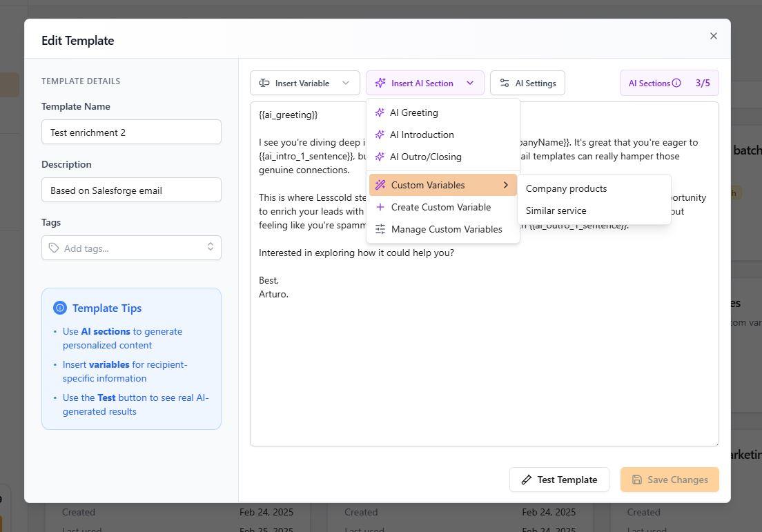Click the 'Best,' line in editor
The height and width of the screenshot is (532, 762).
[268, 280]
